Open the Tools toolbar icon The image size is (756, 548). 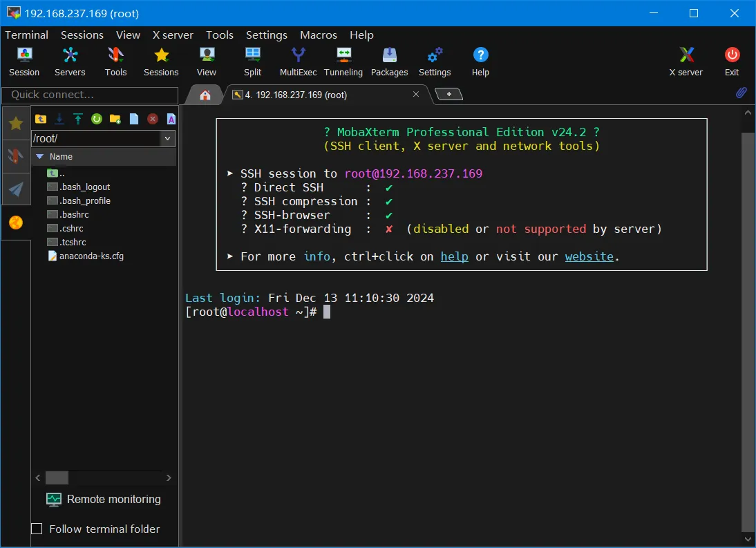(115, 62)
